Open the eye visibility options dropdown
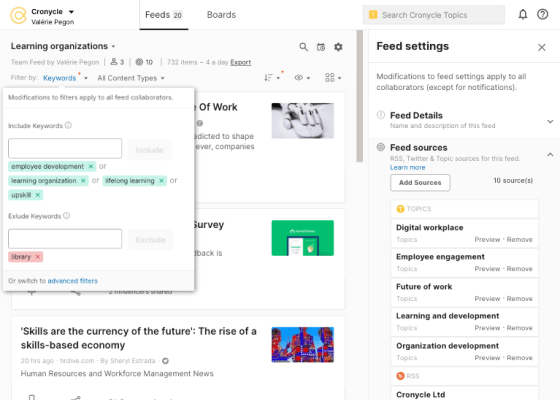560x400 pixels. point(302,78)
